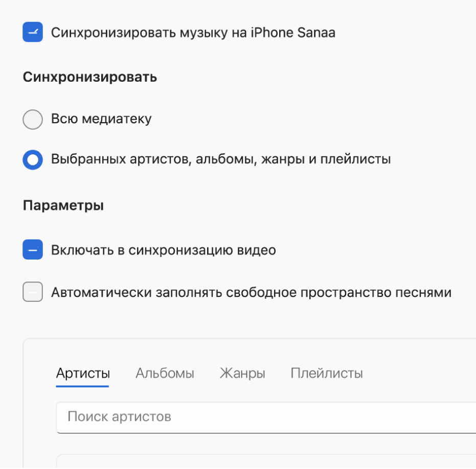Click the "Выбранных артистов, альбомы, жанры и плейлисты" label
This screenshot has width=476, height=469.
coord(221,159)
